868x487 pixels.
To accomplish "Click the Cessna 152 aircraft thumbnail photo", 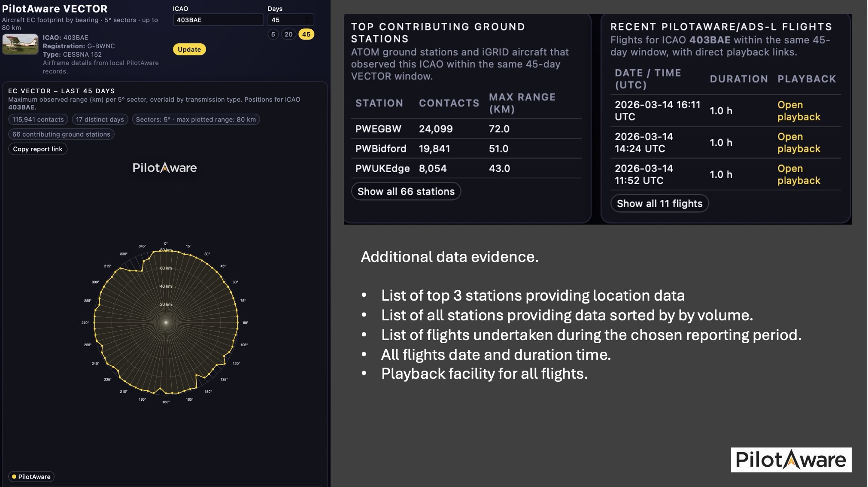I will [20, 44].
